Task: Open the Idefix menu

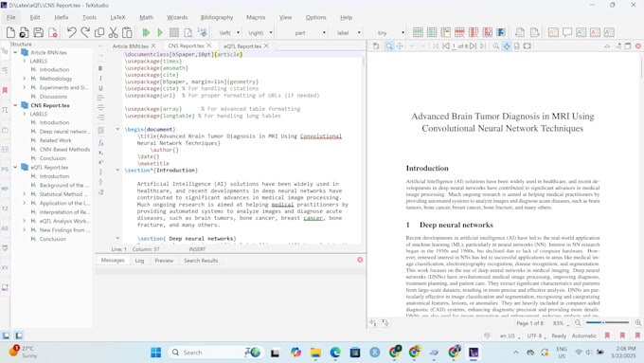Action: pyautogui.click(x=62, y=17)
